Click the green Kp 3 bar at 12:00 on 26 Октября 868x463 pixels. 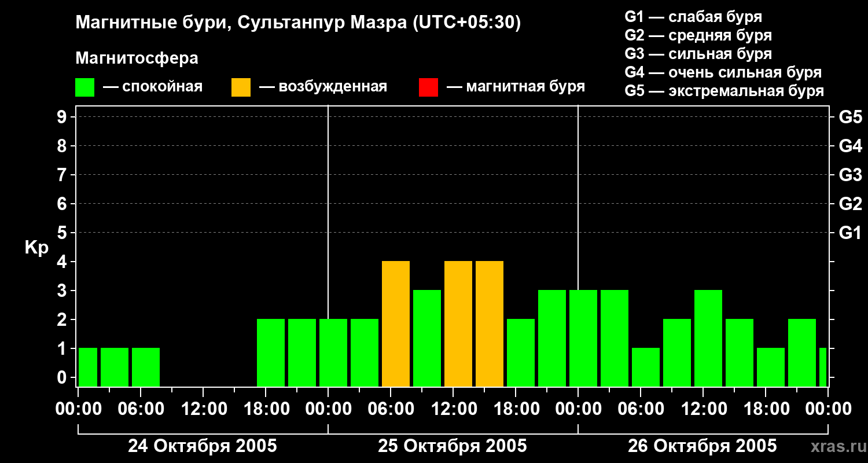[708, 339]
